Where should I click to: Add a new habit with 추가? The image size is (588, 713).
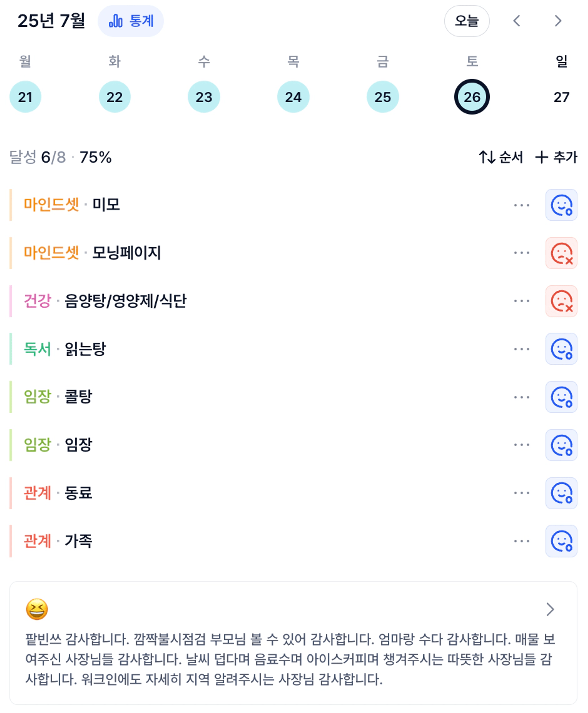[556, 157]
